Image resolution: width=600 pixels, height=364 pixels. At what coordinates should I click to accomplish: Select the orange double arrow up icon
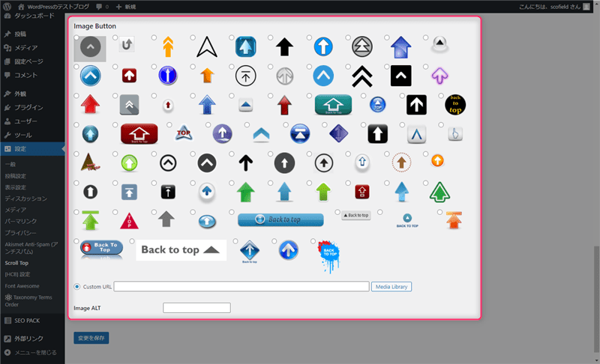click(x=168, y=46)
